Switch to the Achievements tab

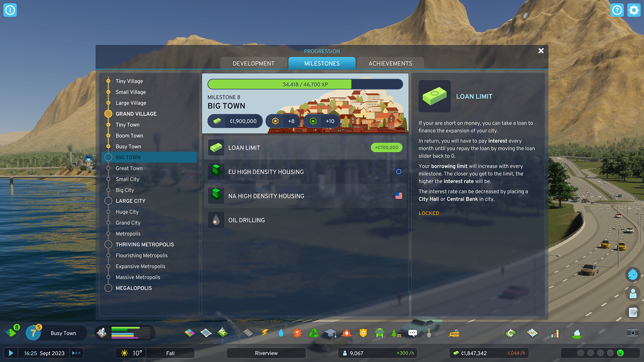click(x=390, y=63)
